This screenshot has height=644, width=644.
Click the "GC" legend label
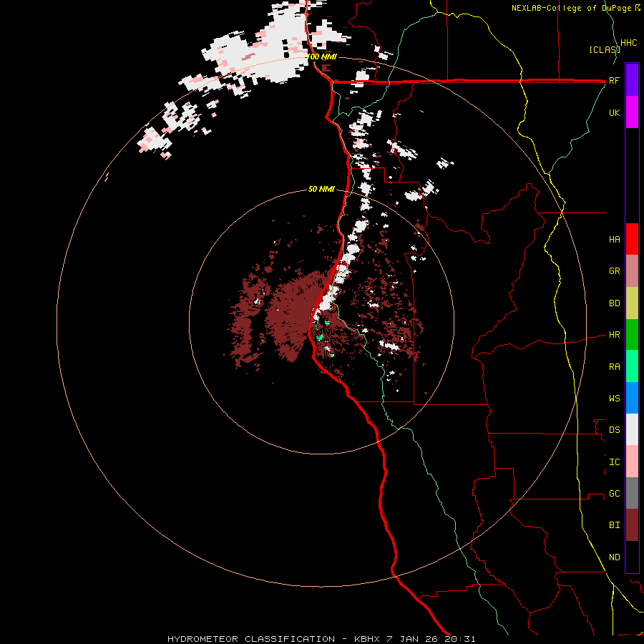tap(614, 494)
